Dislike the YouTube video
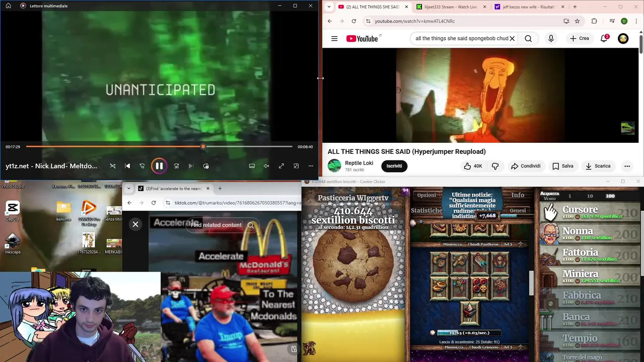 (495, 166)
